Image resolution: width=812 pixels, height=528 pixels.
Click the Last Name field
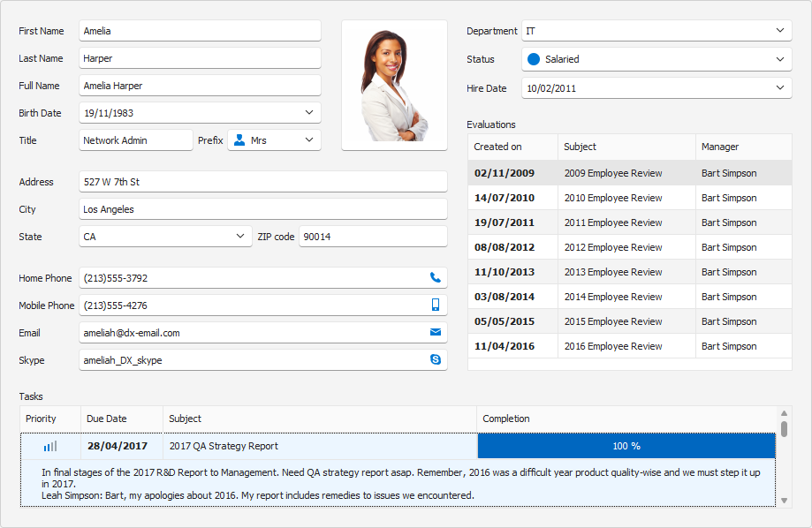(x=200, y=58)
